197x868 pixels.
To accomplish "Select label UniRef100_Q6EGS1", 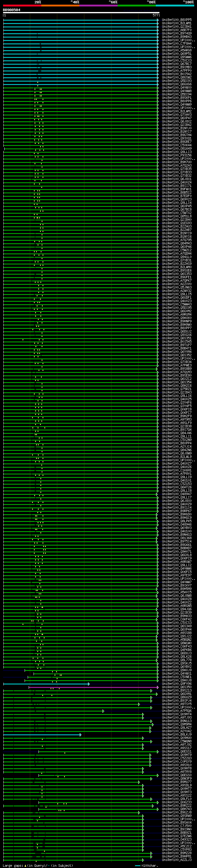I will (177, 751).
